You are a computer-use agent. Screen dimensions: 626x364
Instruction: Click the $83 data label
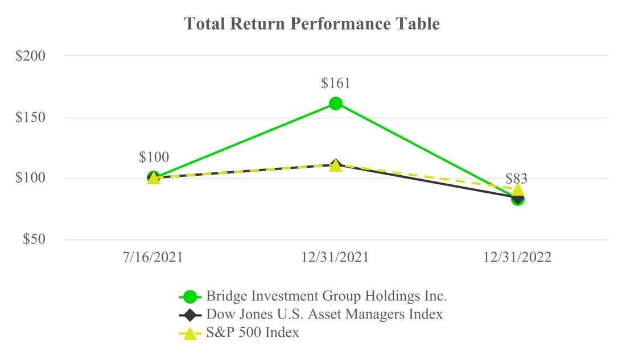pos(516,178)
